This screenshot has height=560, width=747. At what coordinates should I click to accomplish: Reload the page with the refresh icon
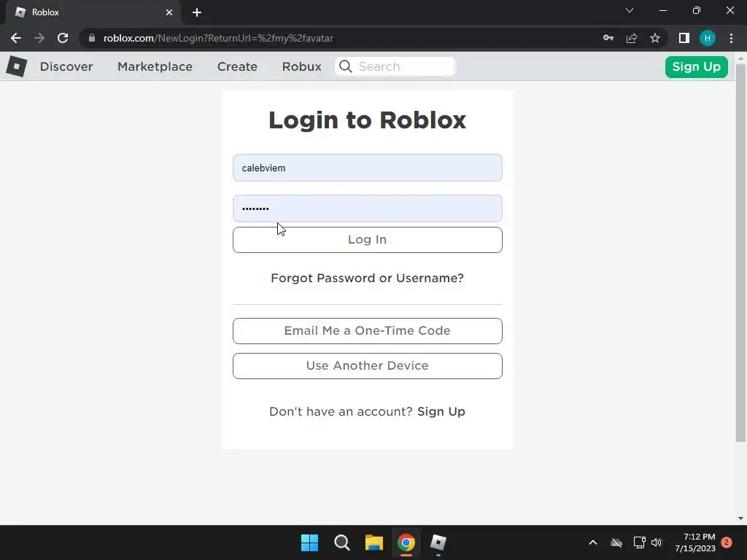63,38
